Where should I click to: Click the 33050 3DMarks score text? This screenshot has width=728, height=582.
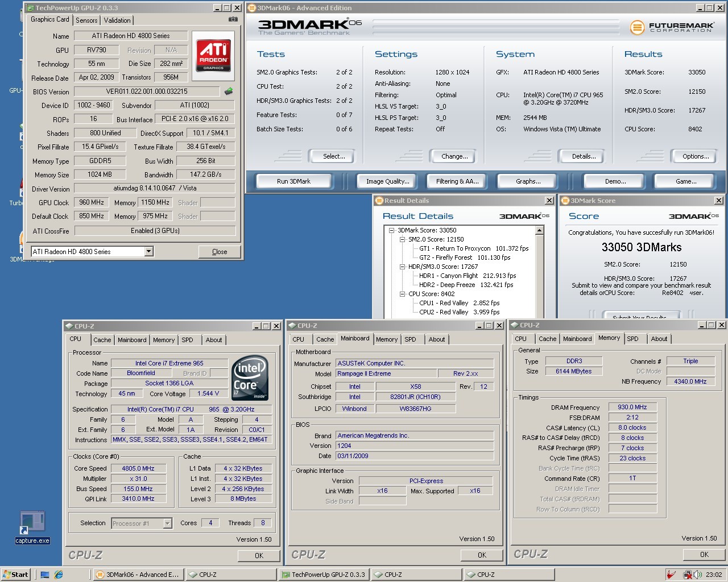pyautogui.click(x=642, y=247)
